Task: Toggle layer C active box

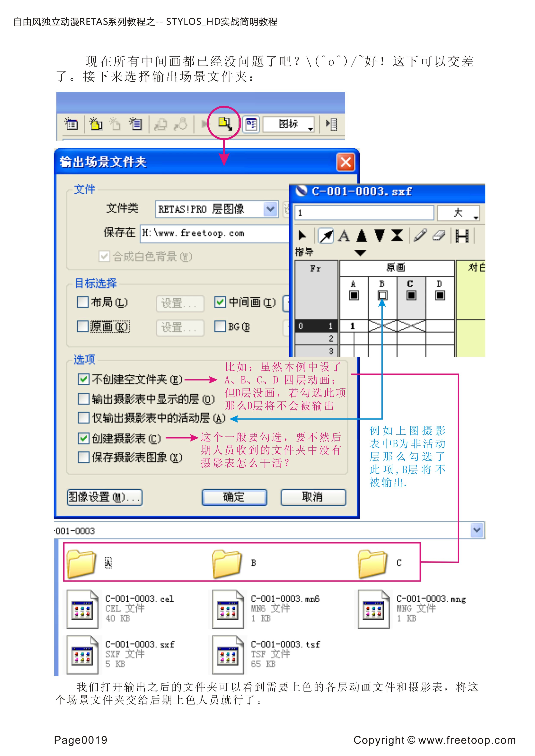Action: [411, 295]
